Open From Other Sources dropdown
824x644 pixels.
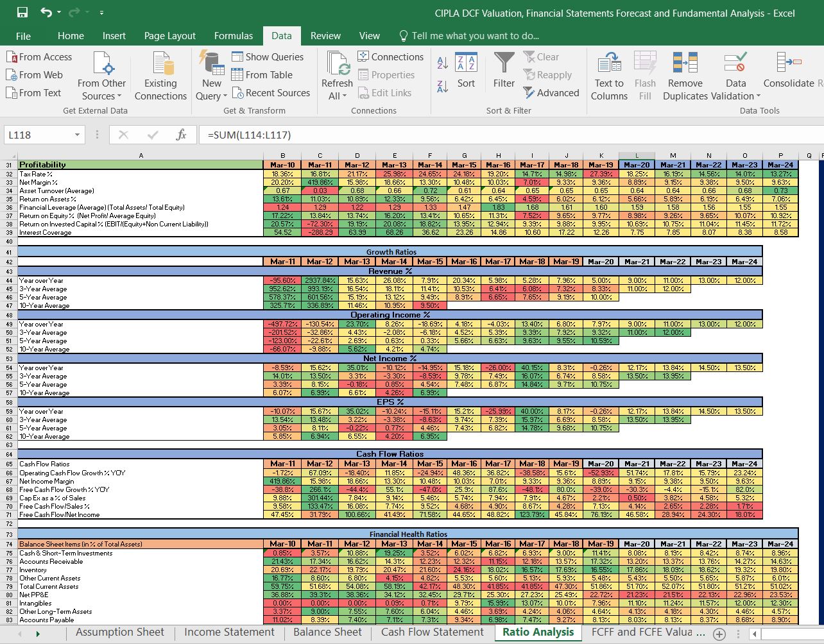coord(101,76)
